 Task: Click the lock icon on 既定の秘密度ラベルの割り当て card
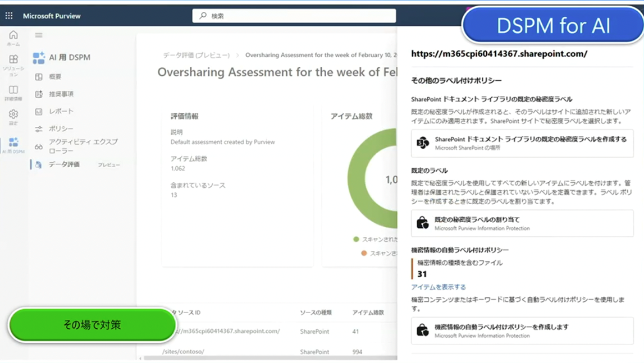tap(422, 223)
